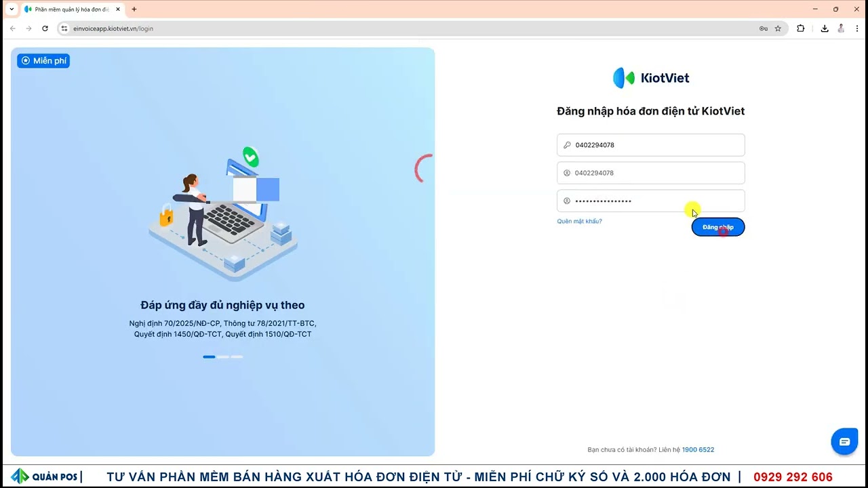The width and height of the screenshot is (868, 488).
Task: Click the address bar URL einvoiceapp.kiotviet.vn/login
Action: (113, 28)
